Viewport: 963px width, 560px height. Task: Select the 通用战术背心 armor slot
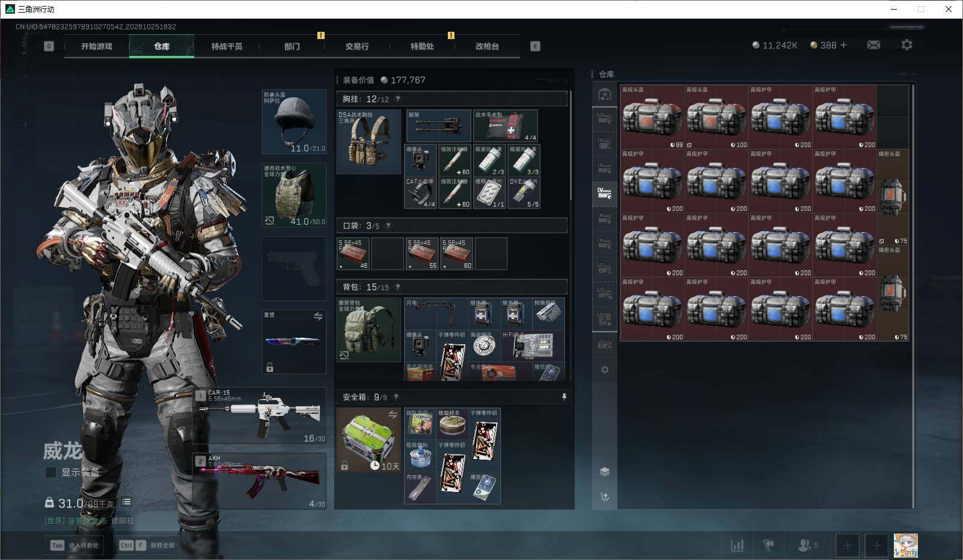tap(294, 195)
